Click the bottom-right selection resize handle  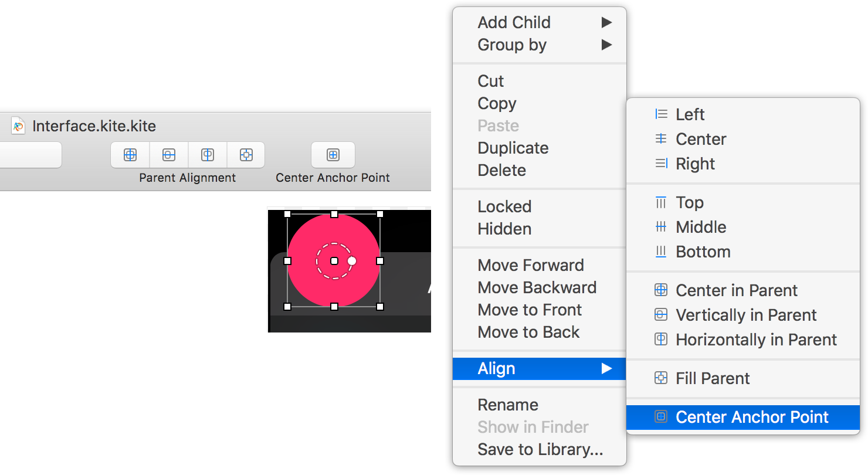coord(380,307)
